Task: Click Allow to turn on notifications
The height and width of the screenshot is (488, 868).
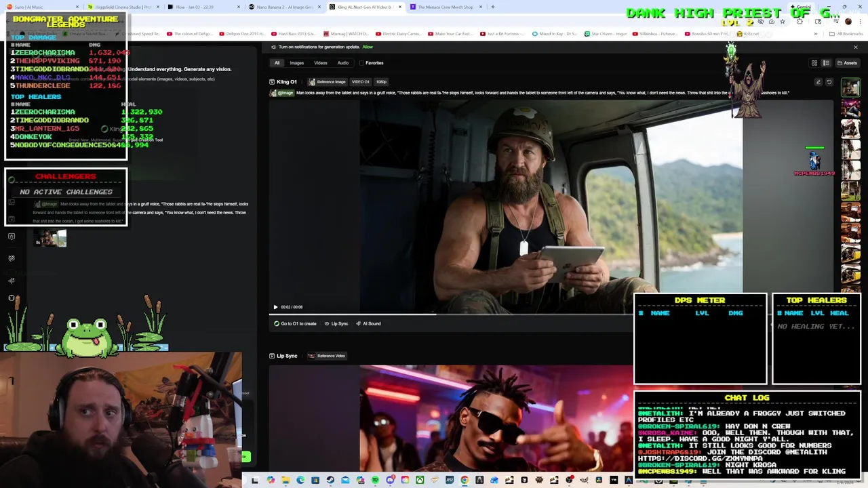Action: click(x=368, y=47)
